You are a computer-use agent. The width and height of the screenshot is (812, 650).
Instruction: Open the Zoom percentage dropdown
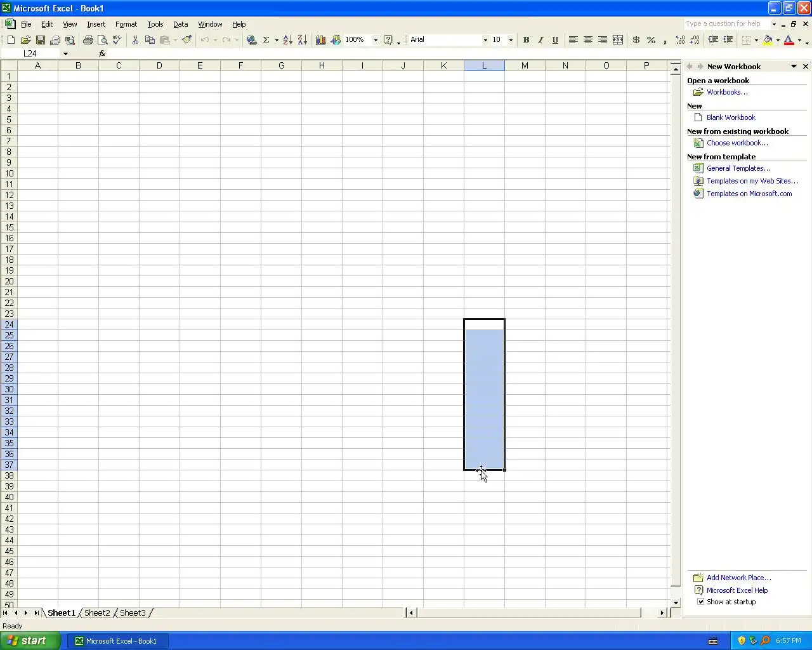tap(376, 40)
